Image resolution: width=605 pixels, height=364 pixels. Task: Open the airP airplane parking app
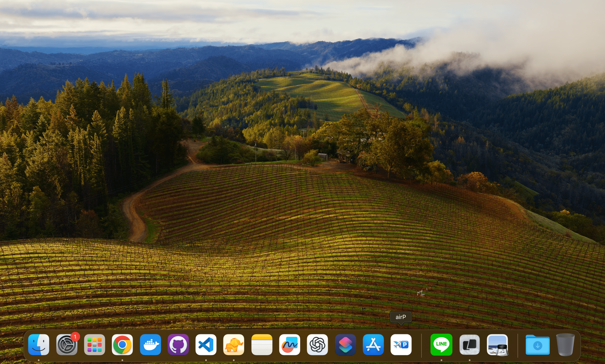[x=401, y=345]
